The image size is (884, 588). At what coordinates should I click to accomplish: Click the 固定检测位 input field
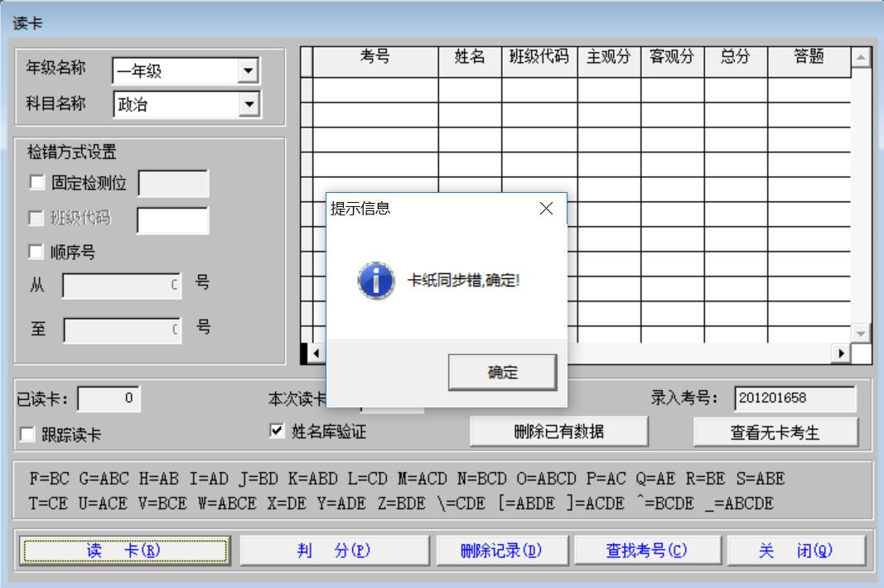(x=173, y=183)
